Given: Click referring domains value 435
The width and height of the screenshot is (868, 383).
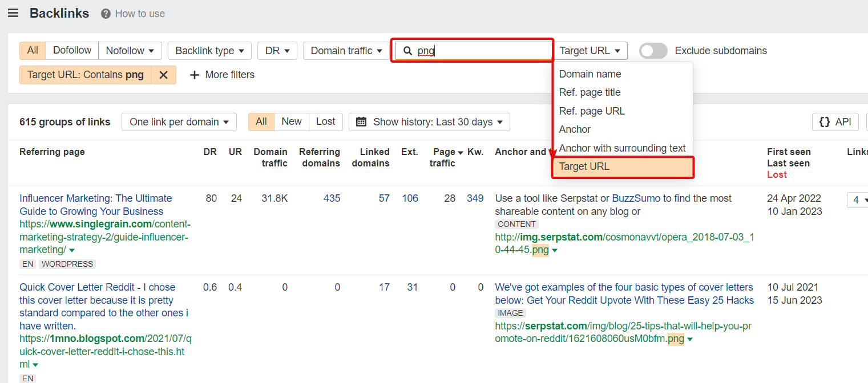Looking at the screenshot, I should tap(332, 198).
